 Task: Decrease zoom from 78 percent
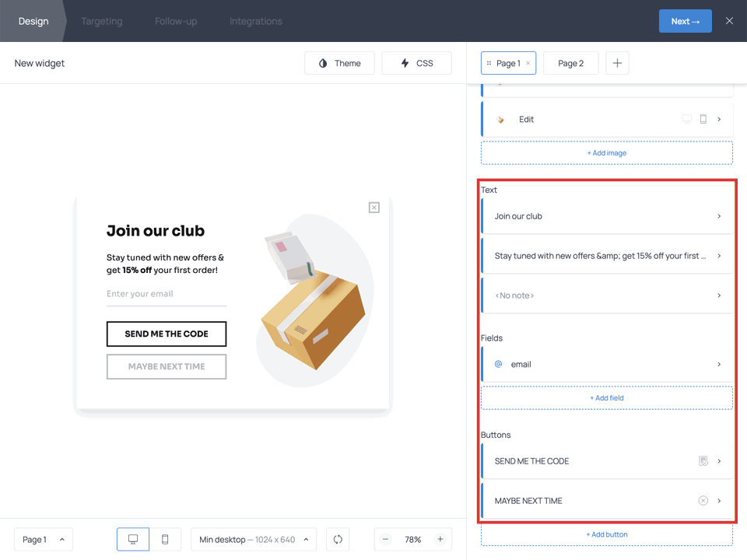[385, 539]
